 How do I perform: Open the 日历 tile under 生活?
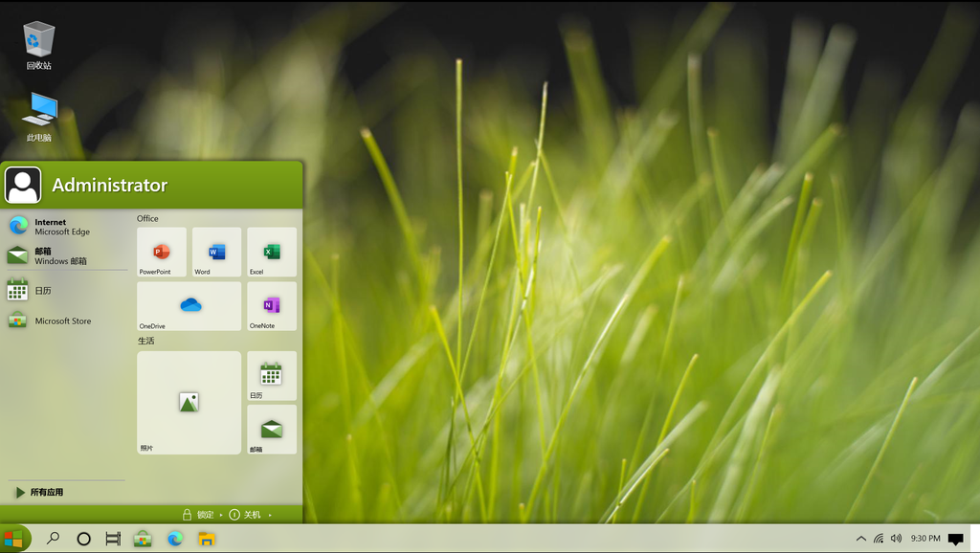coord(272,375)
